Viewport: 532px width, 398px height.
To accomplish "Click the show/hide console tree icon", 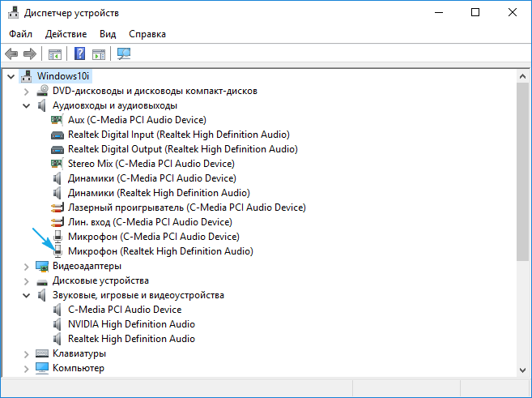I will point(55,54).
